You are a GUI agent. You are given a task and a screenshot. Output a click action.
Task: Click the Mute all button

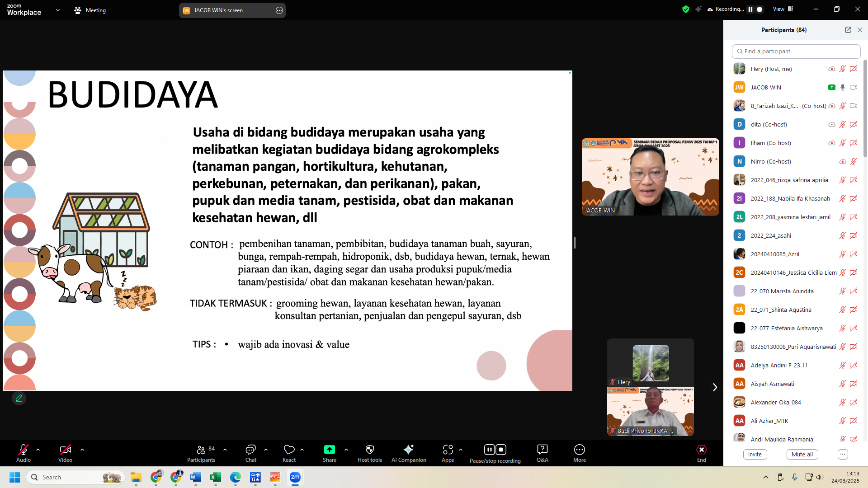click(802, 455)
